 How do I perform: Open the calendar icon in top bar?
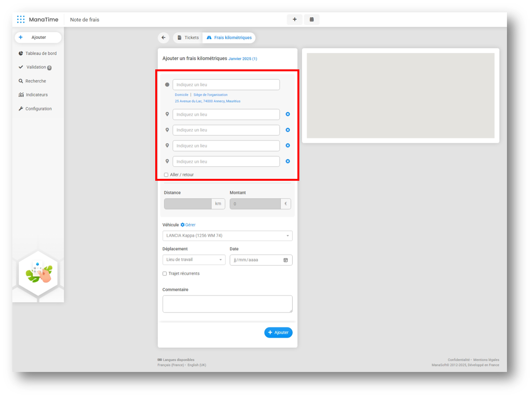point(312,19)
